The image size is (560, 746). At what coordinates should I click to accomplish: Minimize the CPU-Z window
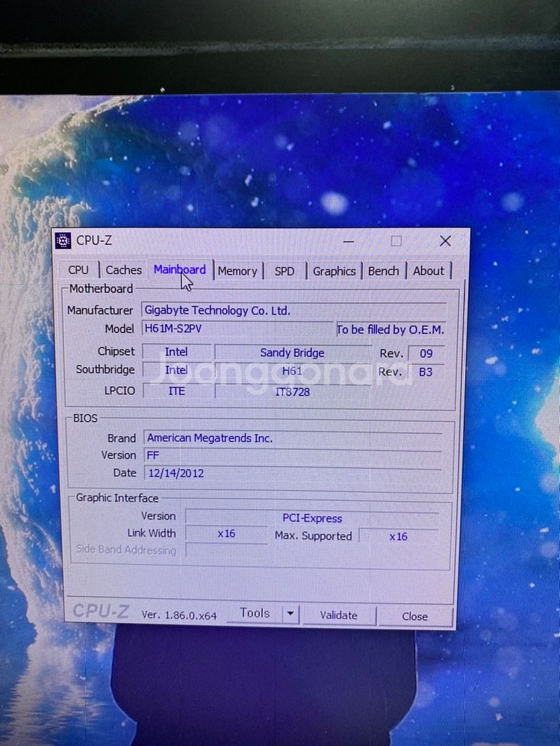(349, 240)
